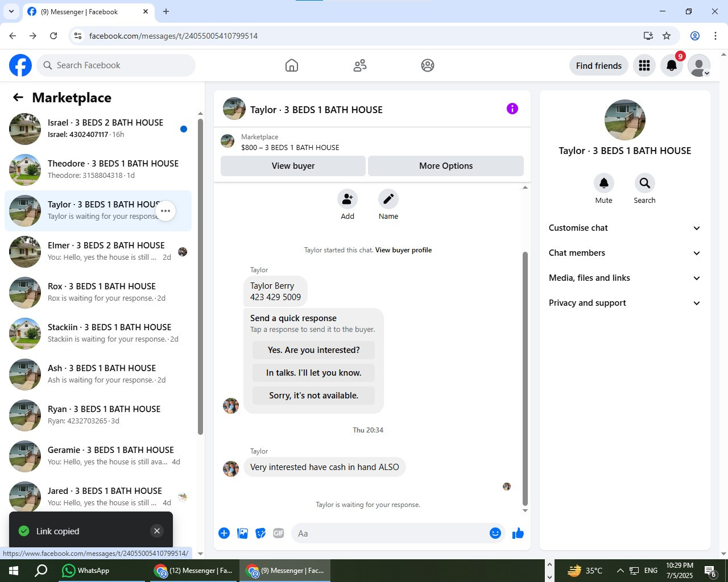Open Chrome three-dot menu
The image size is (728, 582).
point(715,36)
